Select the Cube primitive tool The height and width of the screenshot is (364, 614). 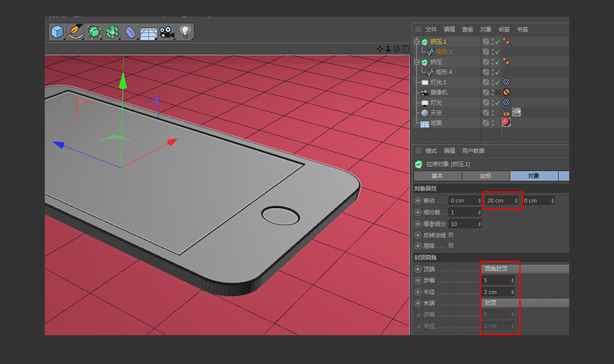(x=58, y=31)
